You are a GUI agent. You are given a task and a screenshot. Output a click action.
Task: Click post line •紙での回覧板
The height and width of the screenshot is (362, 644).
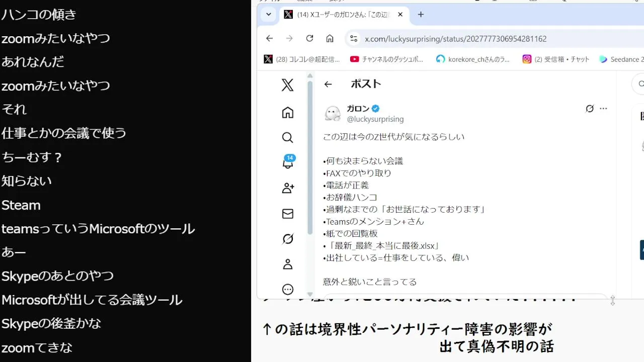[x=350, y=233]
